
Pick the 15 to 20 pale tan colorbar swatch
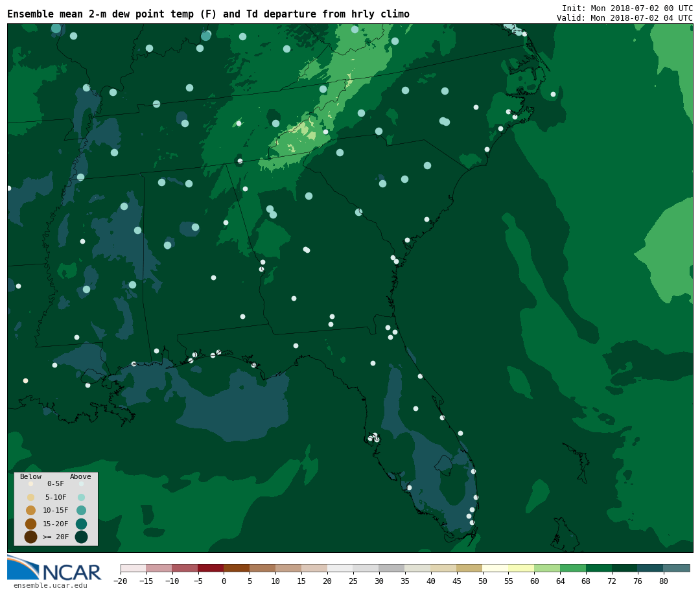(x=315, y=568)
